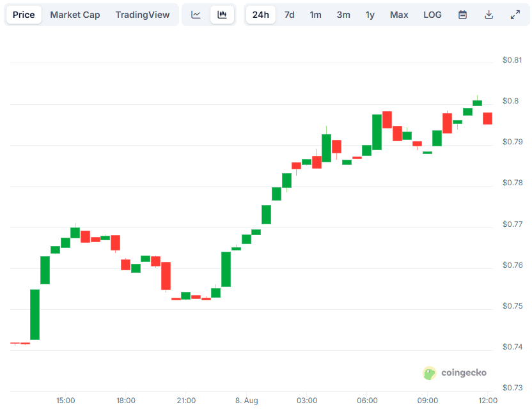
Task: Choose the 3m time range
Action: point(343,15)
